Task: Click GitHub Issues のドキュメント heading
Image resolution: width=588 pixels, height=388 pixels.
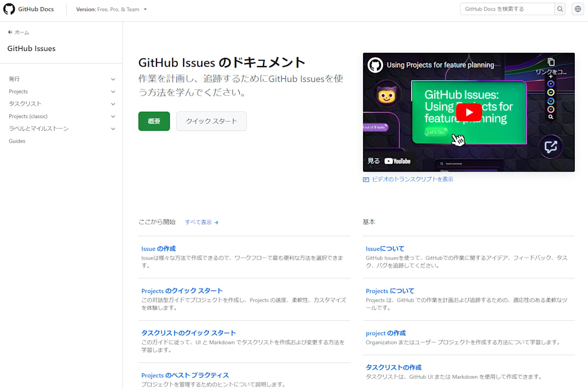Action: pyautogui.click(x=222, y=63)
